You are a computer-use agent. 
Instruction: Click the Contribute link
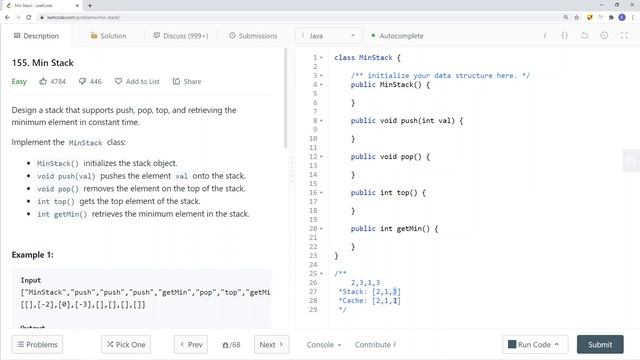375,344
